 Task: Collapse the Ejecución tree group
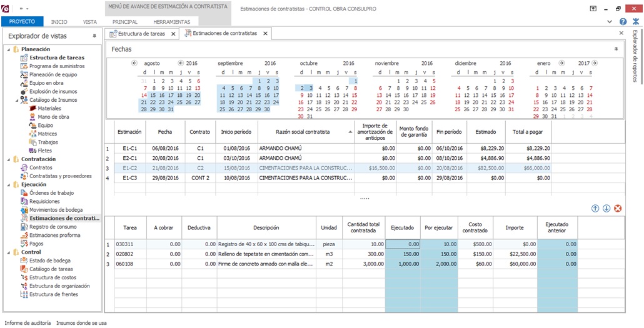pyautogui.click(x=9, y=185)
